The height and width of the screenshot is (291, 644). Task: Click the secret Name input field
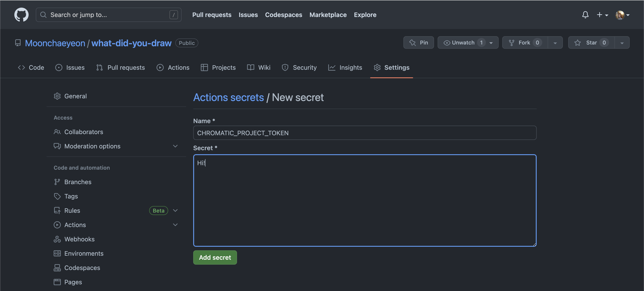click(x=364, y=133)
